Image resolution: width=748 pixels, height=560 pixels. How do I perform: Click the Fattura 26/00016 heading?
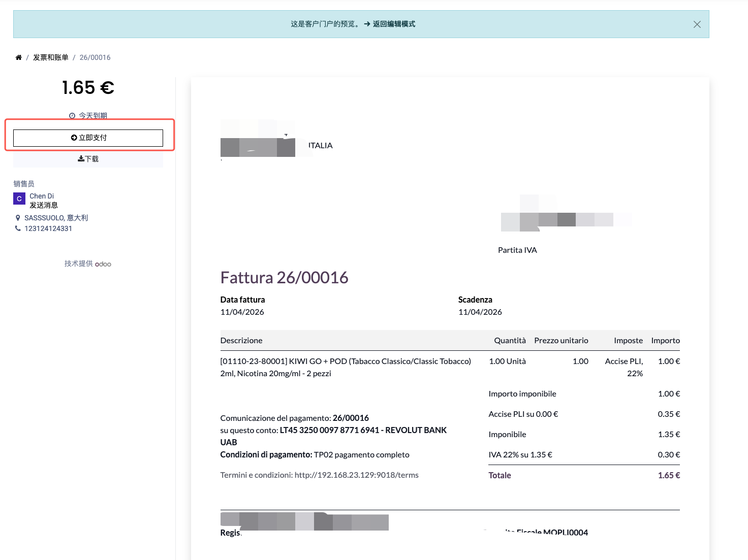pos(284,278)
